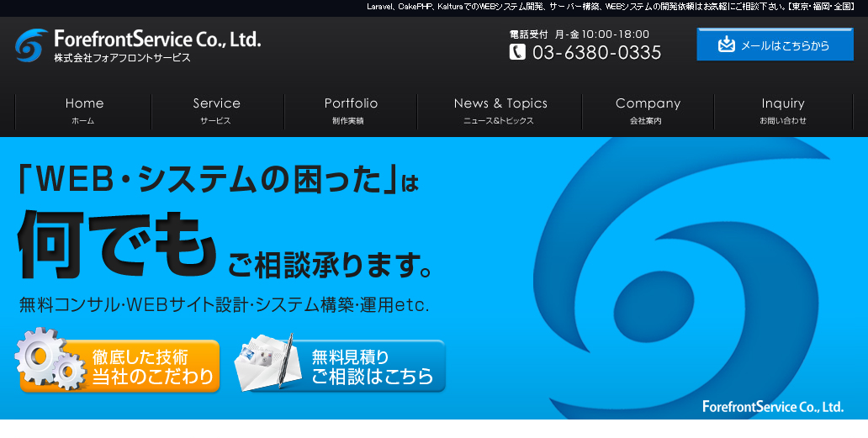Image resolution: width=868 pixels, height=438 pixels.
Task: Click the ForefrontService Co., Ltd. header wordmark
Action: [157, 40]
